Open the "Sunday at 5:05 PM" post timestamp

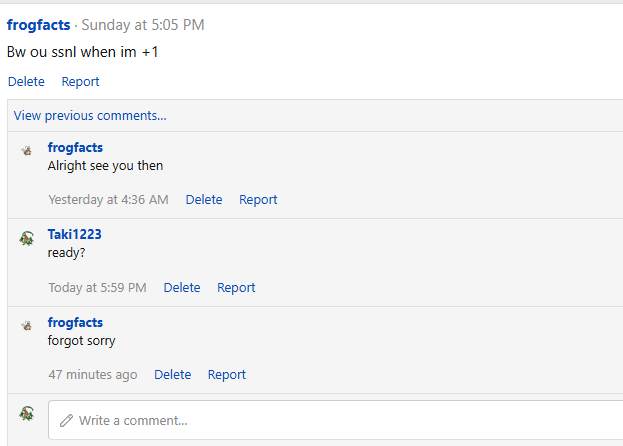(x=143, y=25)
